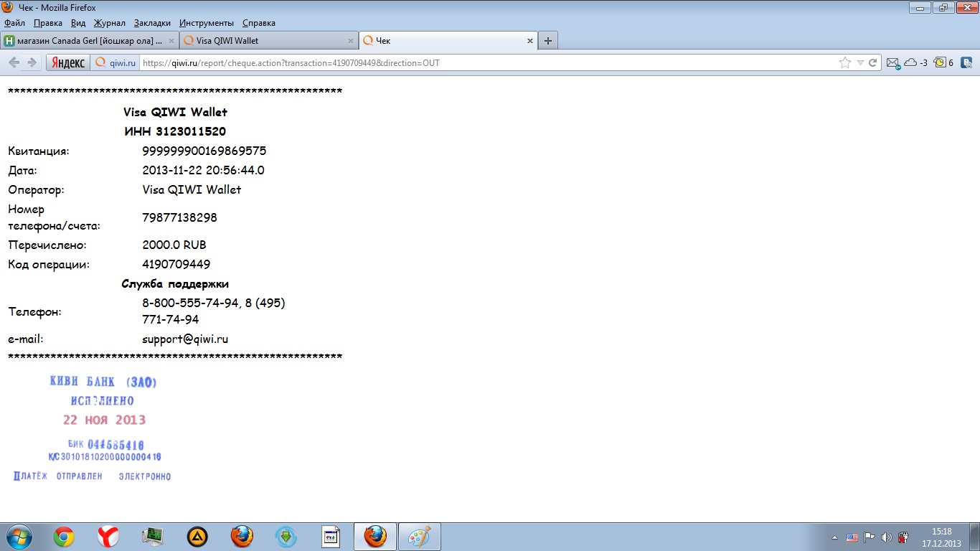Click the pinned Firefox taskbar icon

tap(242, 537)
